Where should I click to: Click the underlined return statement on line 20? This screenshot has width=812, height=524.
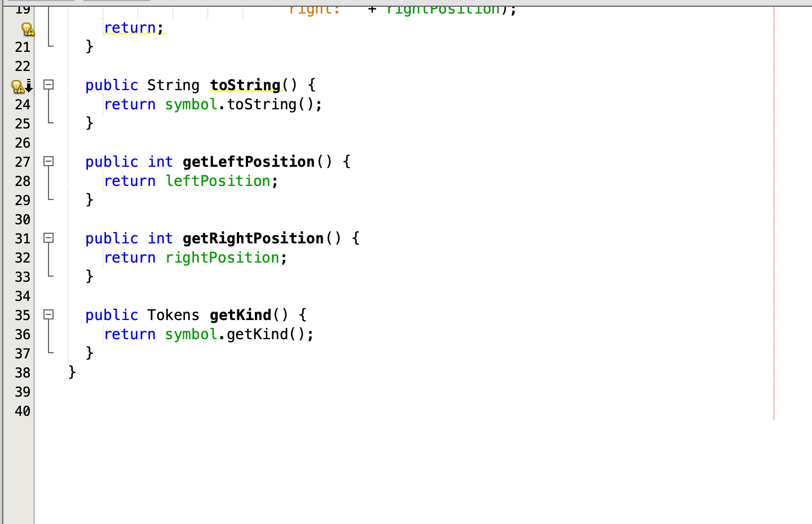[130, 27]
